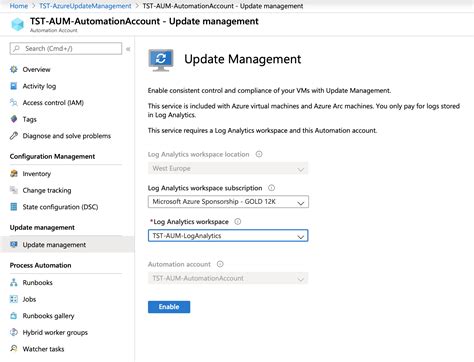This screenshot has width=474, height=362.
Task: Click the Watcher tasks icon
Action: click(x=14, y=349)
